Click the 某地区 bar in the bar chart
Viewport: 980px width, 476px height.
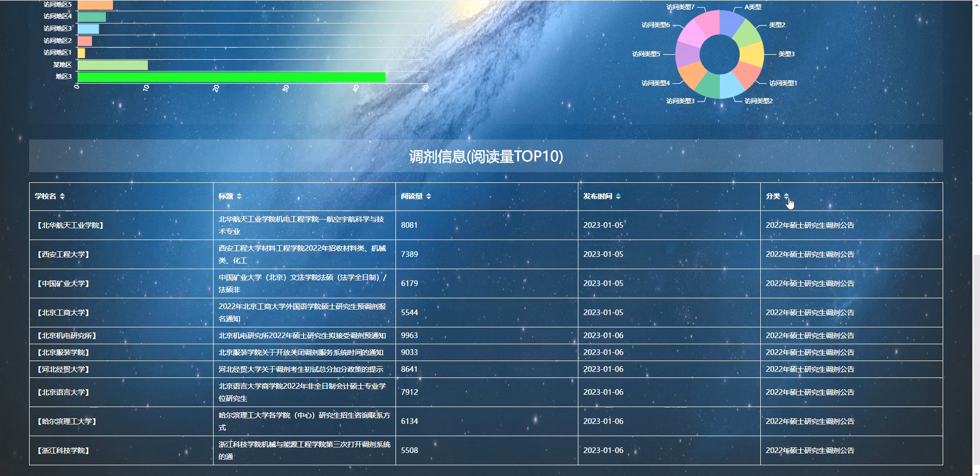click(113, 65)
